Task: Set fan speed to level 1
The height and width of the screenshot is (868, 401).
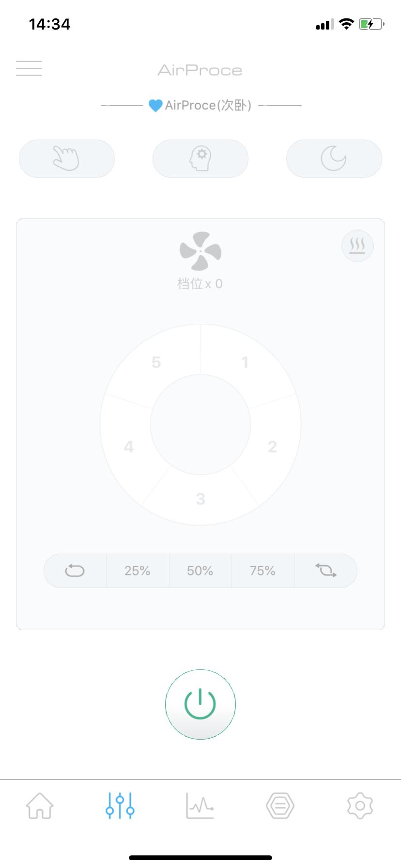Action: point(245,362)
